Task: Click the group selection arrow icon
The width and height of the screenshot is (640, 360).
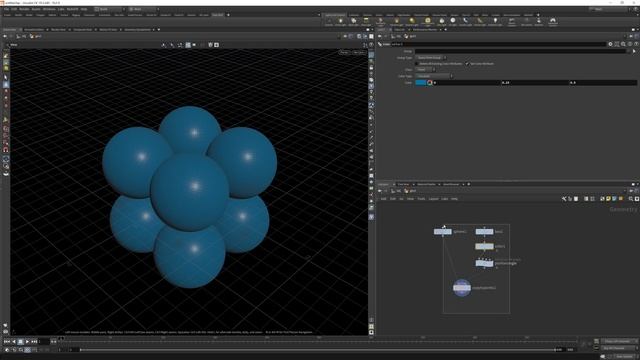Action: point(634,51)
